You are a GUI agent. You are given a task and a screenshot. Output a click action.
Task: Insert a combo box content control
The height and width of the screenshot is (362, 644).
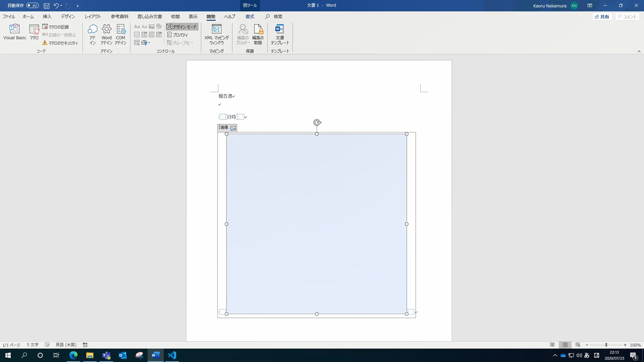(144, 34)
